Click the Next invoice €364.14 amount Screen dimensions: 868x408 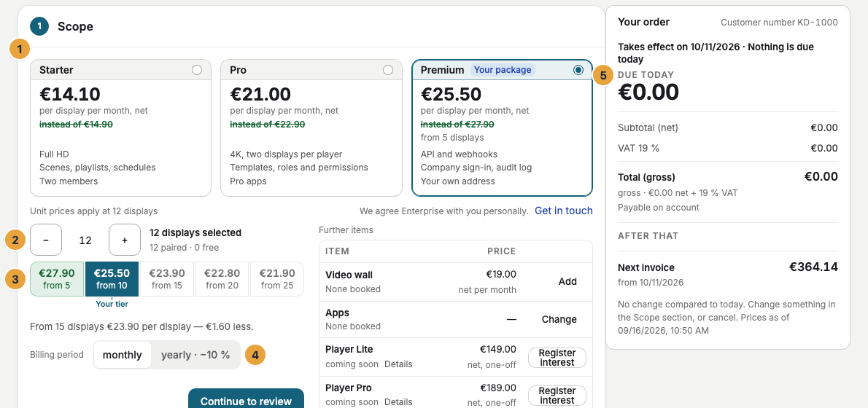tap(813, 267)
